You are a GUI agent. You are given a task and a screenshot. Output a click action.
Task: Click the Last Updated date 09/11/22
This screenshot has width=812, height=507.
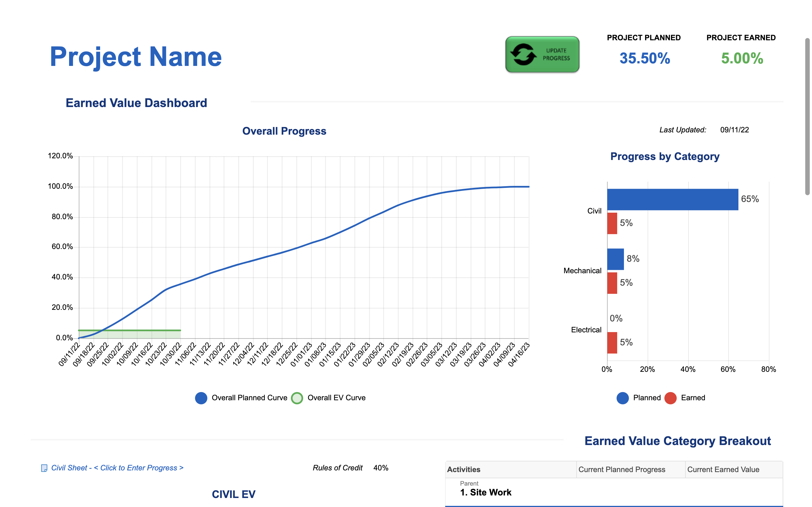(734, 130)
